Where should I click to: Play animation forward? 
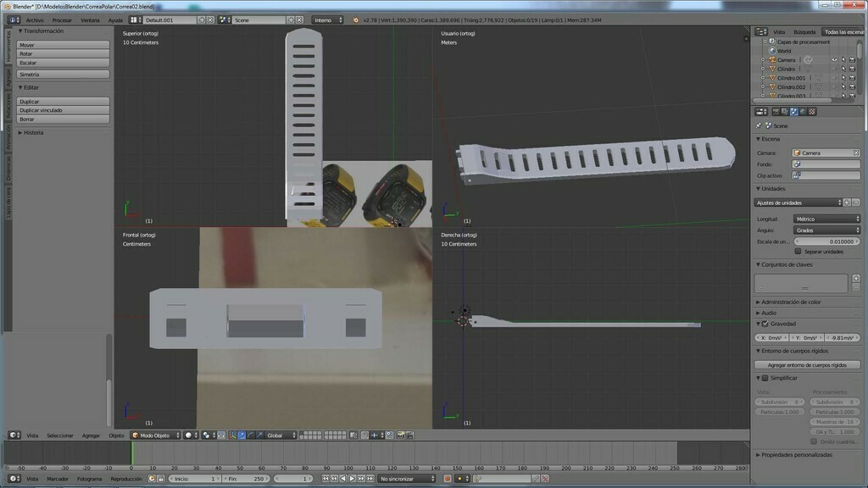(x=352, y=479)
